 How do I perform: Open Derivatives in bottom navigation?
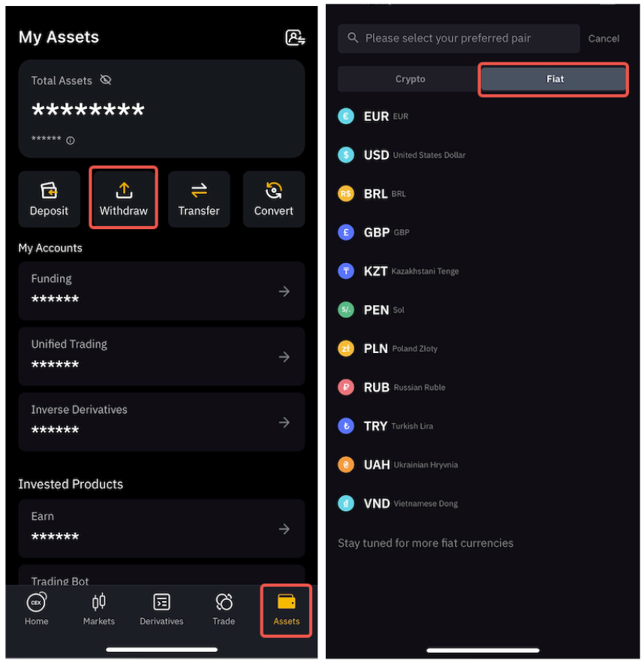pyautogui.click(x=161, y=610)
